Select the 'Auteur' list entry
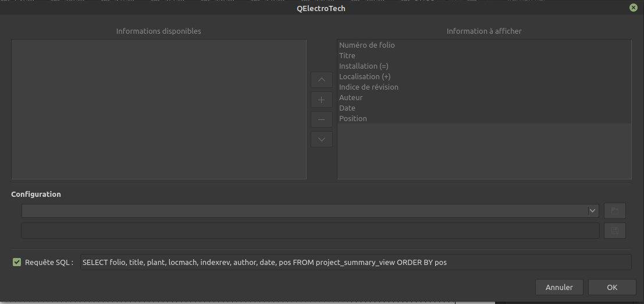The height and width of the screenshot is (304, 644). click(351, 98)
